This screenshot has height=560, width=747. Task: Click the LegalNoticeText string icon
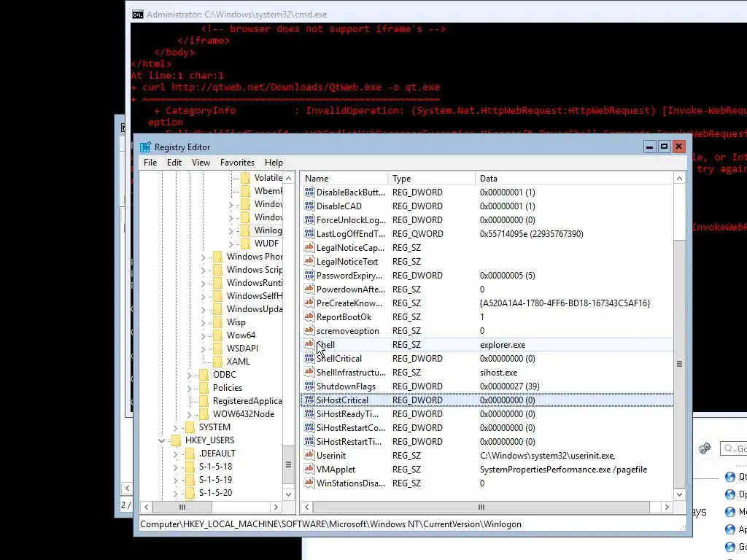point(309,261)
